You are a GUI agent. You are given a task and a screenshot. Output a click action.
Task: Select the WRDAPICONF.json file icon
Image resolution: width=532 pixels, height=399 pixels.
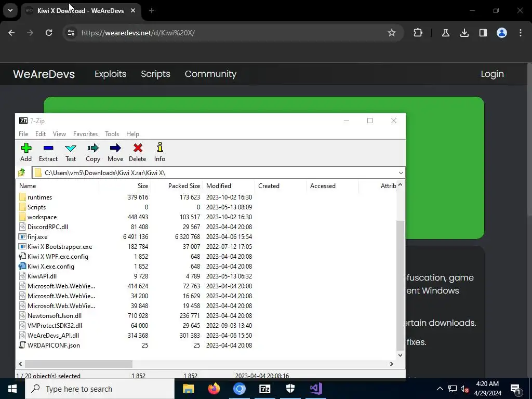tap(22, 345)
